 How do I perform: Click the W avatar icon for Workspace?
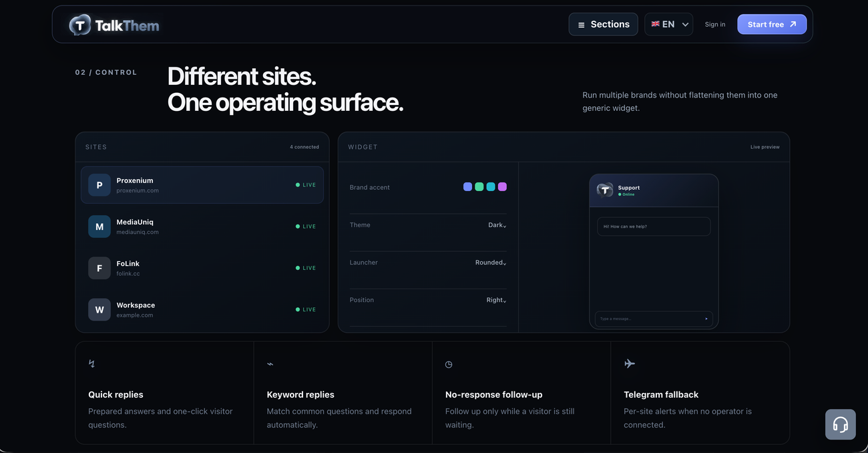point(99,309)
